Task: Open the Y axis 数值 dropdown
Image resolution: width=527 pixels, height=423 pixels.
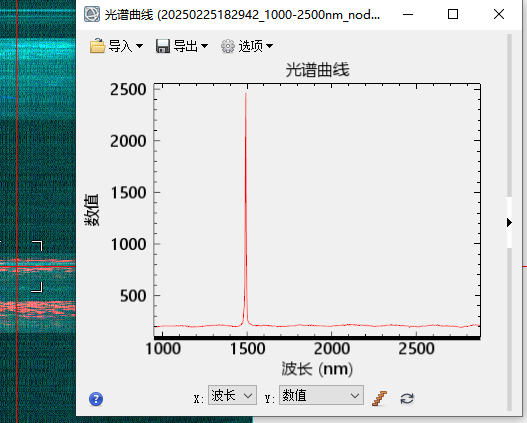Action: click(x=321, y=395)
